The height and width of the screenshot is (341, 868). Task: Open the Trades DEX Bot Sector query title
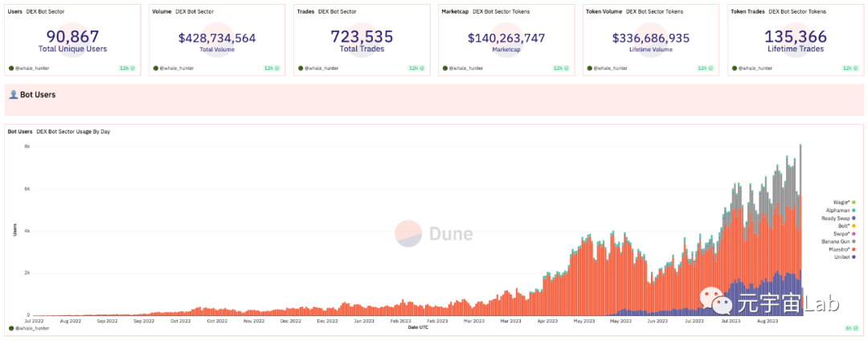point(326,11)
